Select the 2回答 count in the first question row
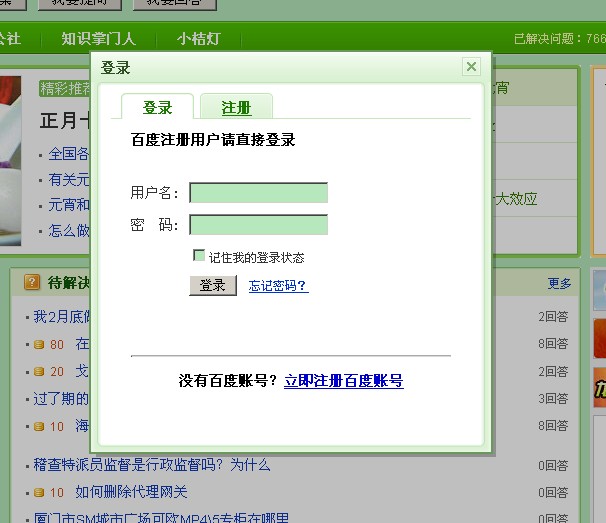Image resolution: width=606 pixels, height=523 pixels. [553, 317]
